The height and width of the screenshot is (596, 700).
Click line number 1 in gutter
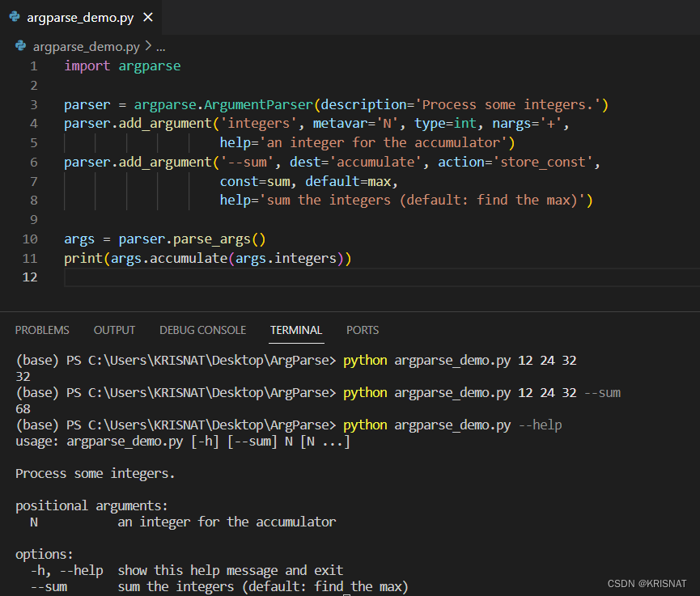[34, 66]
